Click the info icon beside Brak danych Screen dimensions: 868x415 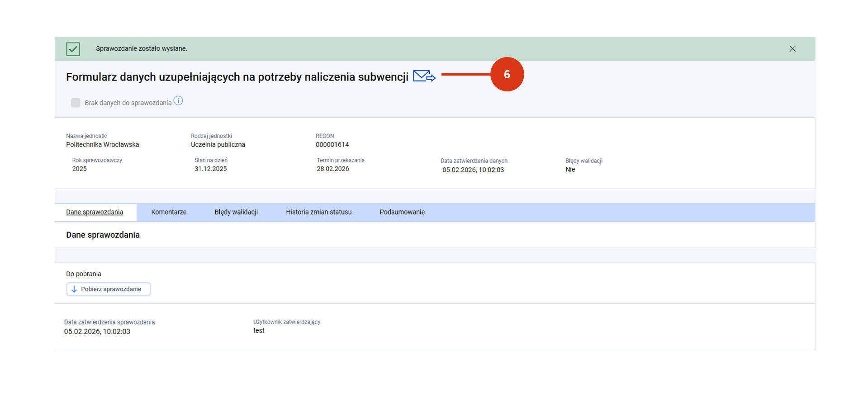click(178, 101)
